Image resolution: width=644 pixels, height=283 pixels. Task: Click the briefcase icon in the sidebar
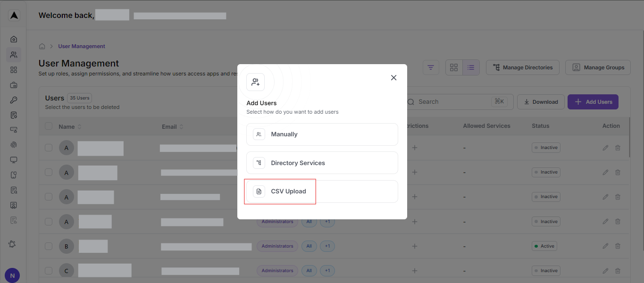point(14,84)
